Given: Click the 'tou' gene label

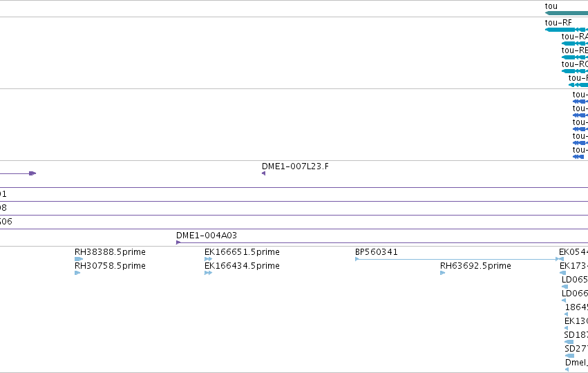Looking at the screenshot, I should tap(551, 6).
